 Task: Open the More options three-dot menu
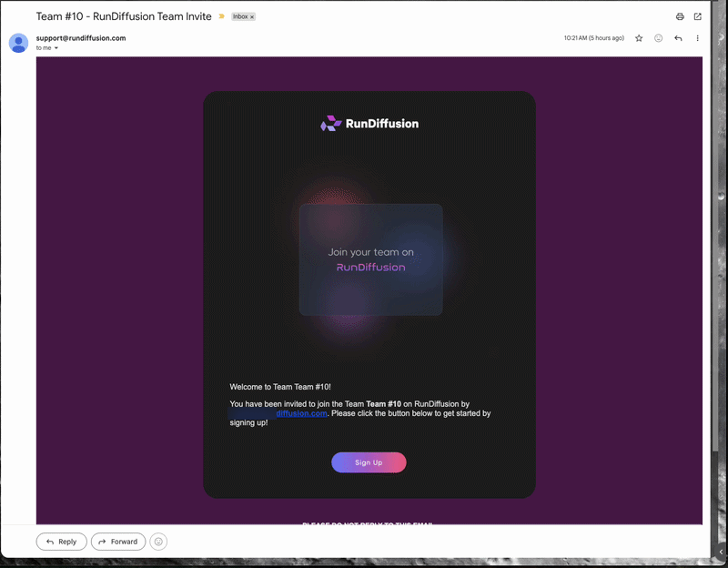tap(697, 38)
